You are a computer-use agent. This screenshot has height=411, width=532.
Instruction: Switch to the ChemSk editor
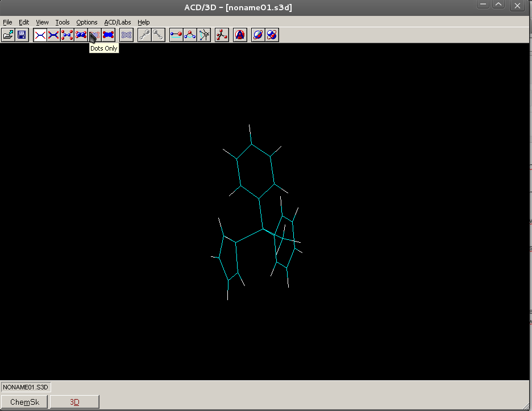pos(24,401)
